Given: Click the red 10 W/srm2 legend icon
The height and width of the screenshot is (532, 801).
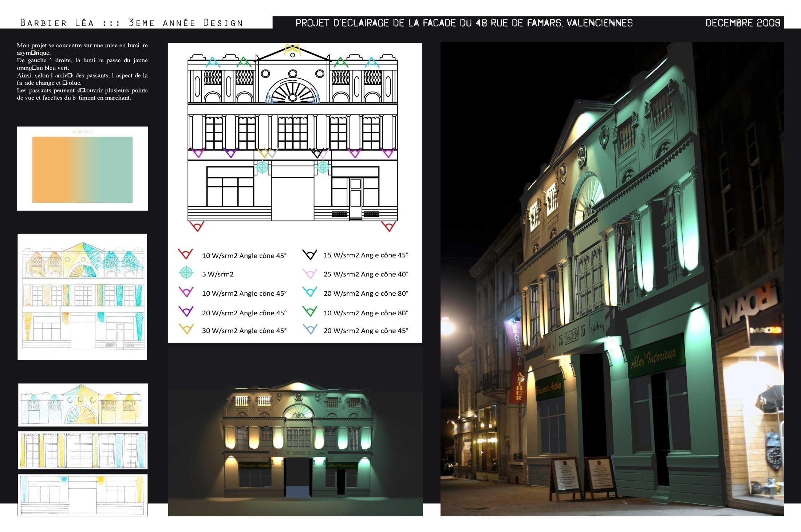Looking at the screenshot, I should 185,254.
